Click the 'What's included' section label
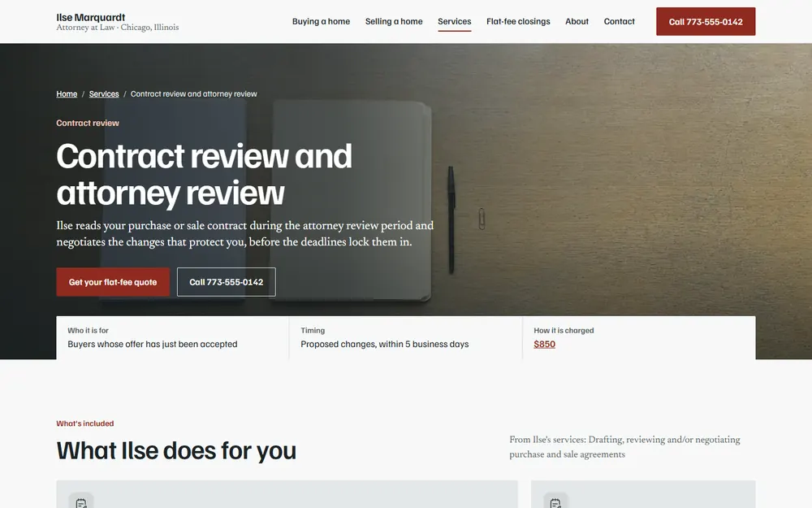This screenshot has height=508, width=812. [85, 423]
